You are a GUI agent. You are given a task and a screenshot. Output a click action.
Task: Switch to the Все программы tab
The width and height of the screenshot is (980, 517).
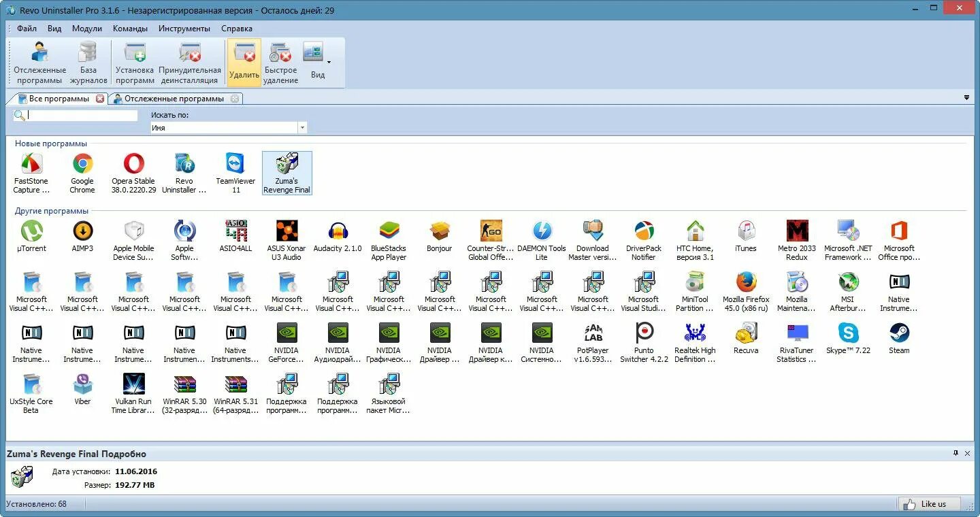[59, 99]
